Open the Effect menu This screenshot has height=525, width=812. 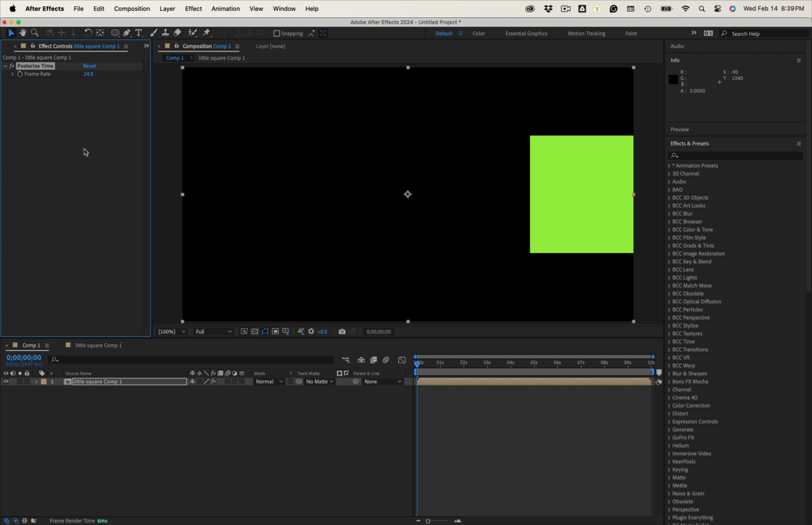pyautogui.click(x=193, y=9)
